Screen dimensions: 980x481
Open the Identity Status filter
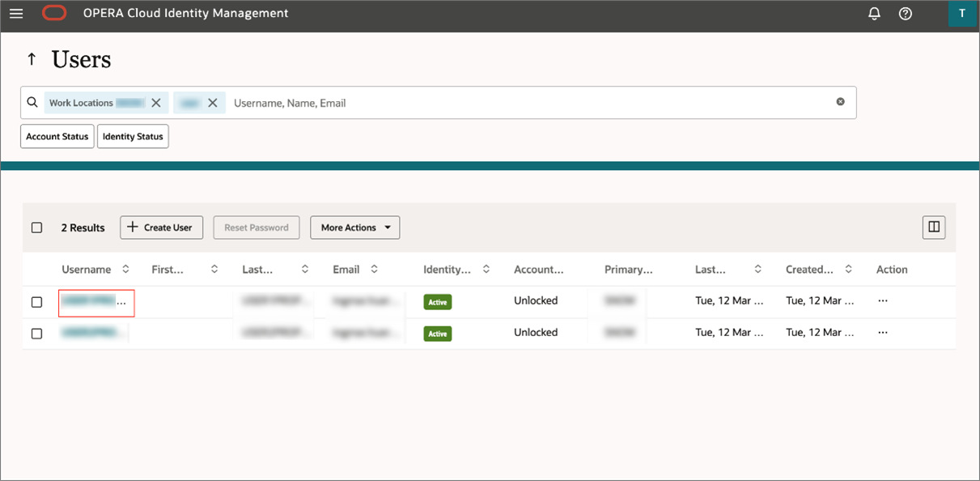click(133, 137)
